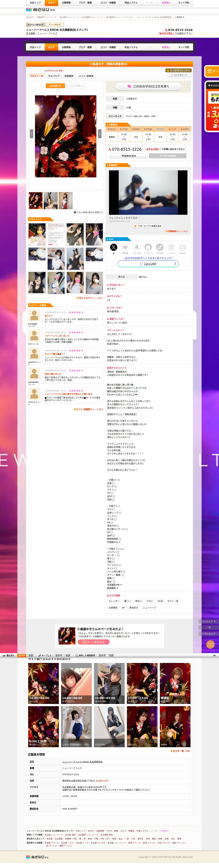Click the 質問箱 box icon

(x=125, y=247)
